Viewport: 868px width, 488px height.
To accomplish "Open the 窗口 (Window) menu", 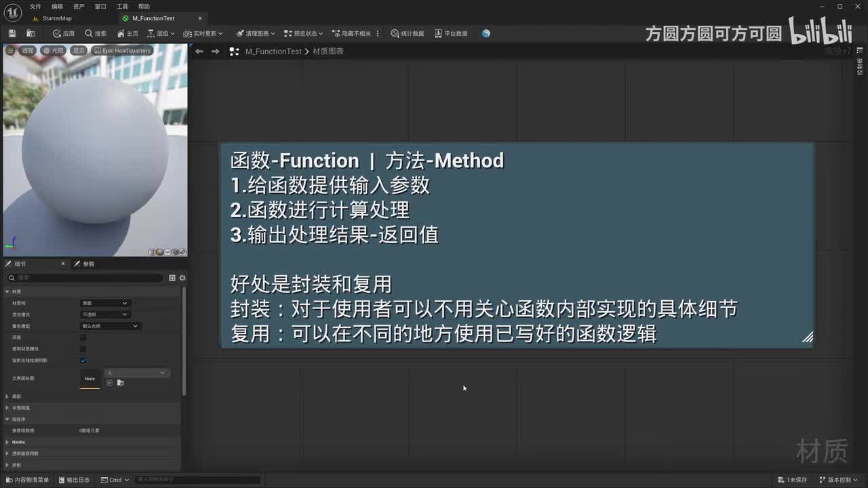I will pos(100,6).
